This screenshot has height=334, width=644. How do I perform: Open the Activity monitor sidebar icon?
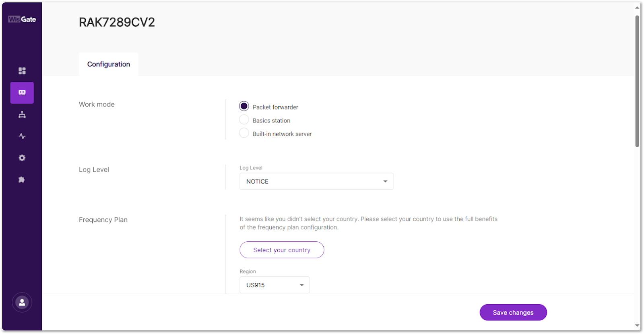click(22, 136)
